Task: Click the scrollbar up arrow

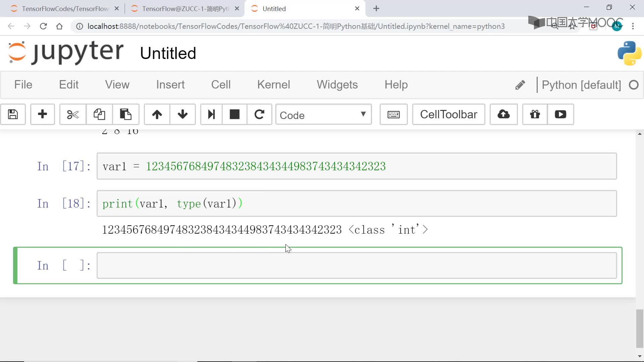Action: tap(640, 134)
